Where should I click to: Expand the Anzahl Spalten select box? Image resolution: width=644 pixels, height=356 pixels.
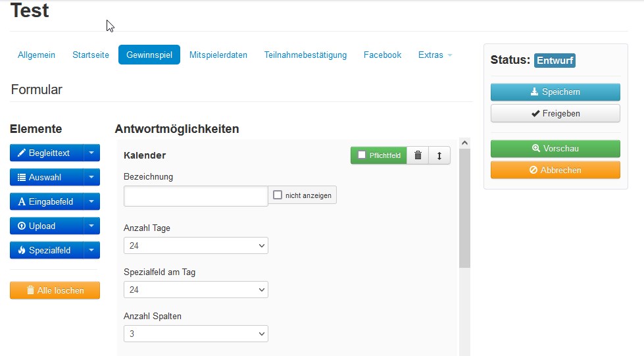click(195, 334)
